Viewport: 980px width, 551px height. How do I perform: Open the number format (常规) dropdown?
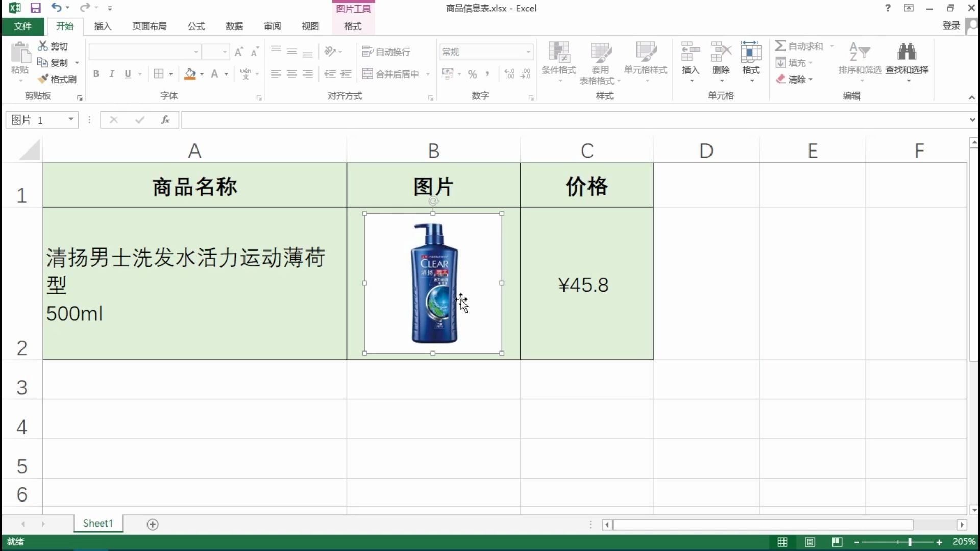[528, 52]
